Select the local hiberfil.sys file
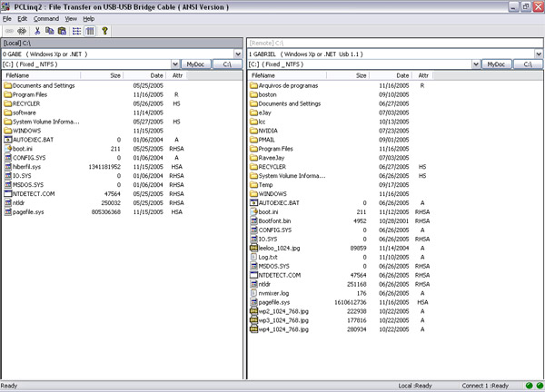This screenshot has width=545, height=392. tap(29, 166)
